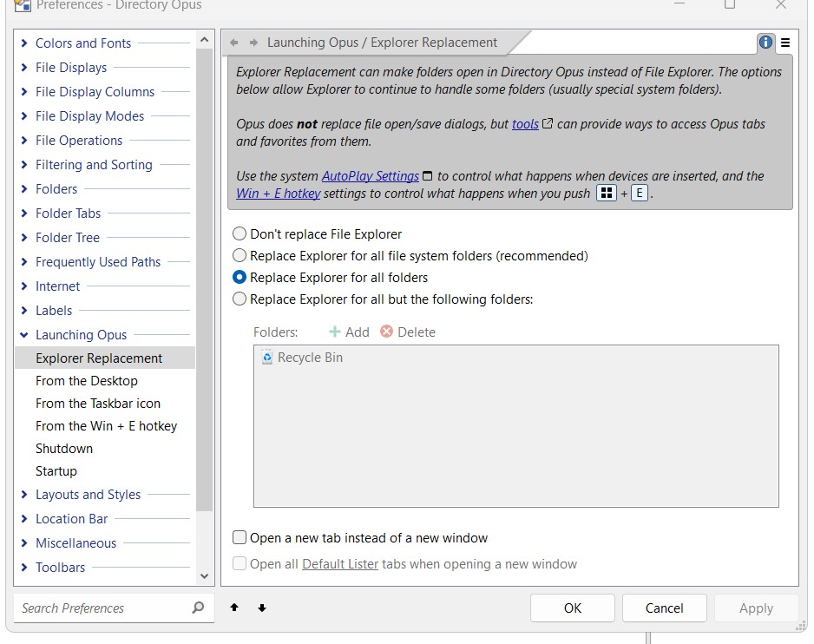Go to From the Win + E hotkey page

pos(106,426)
